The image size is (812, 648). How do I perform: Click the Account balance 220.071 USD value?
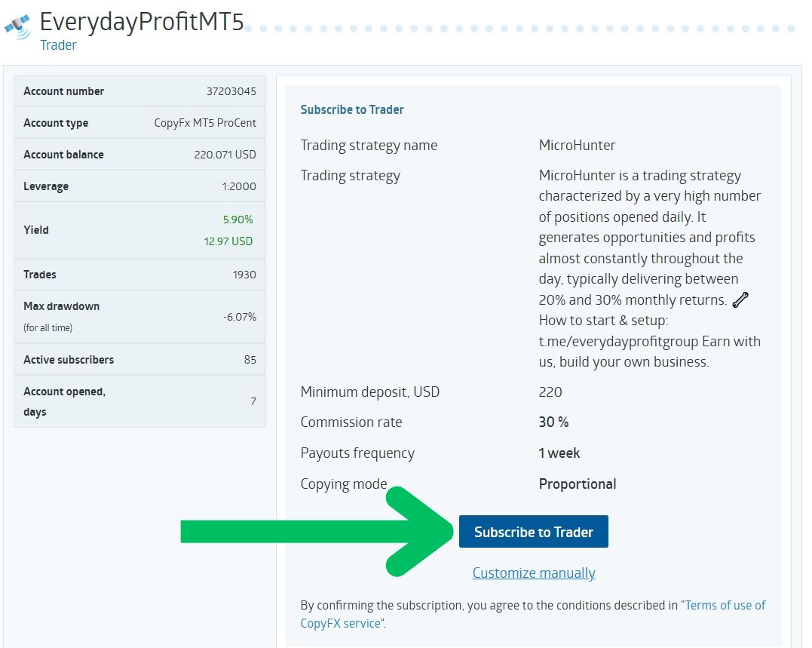tap(225, 155)
